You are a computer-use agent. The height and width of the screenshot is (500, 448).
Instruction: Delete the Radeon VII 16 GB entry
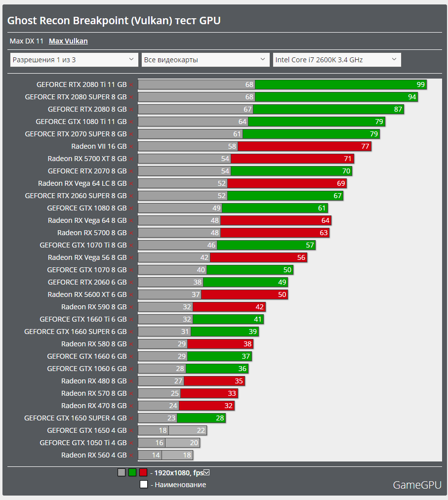point(131,147)
